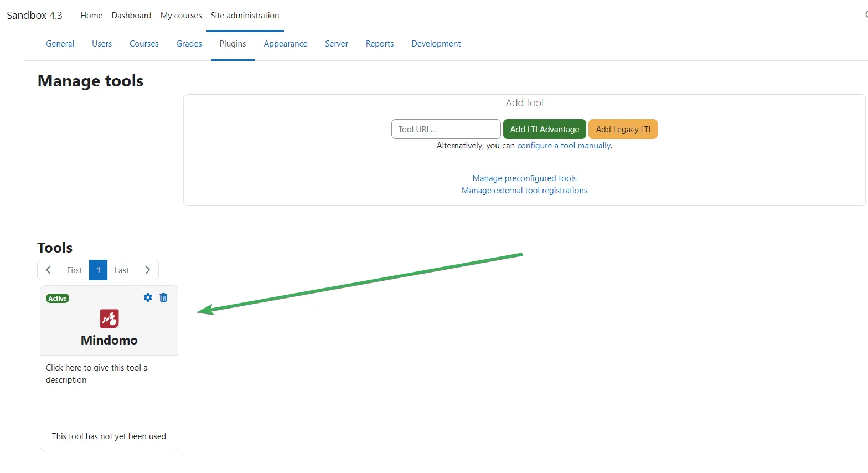
Task: Open the Reports administration tab
Action: (x=380, y=44)
